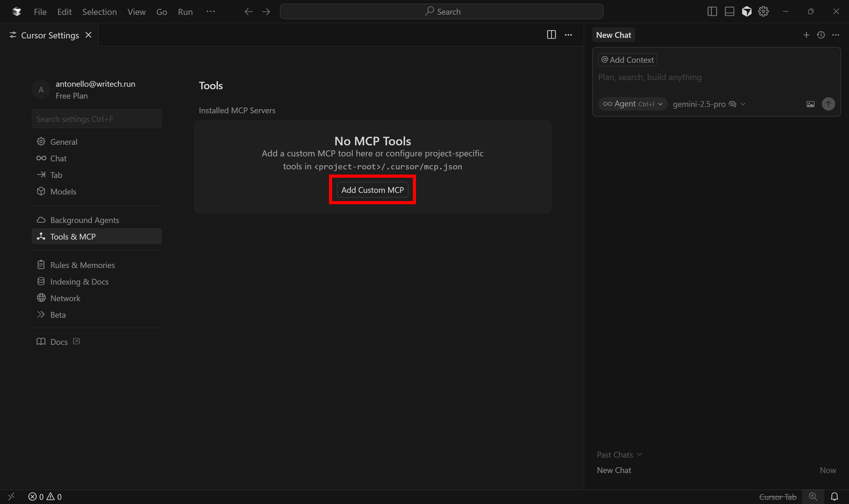849x504 pixels.
Task: Open the Tools & MCP settings section
Action: tap(72, 236)
